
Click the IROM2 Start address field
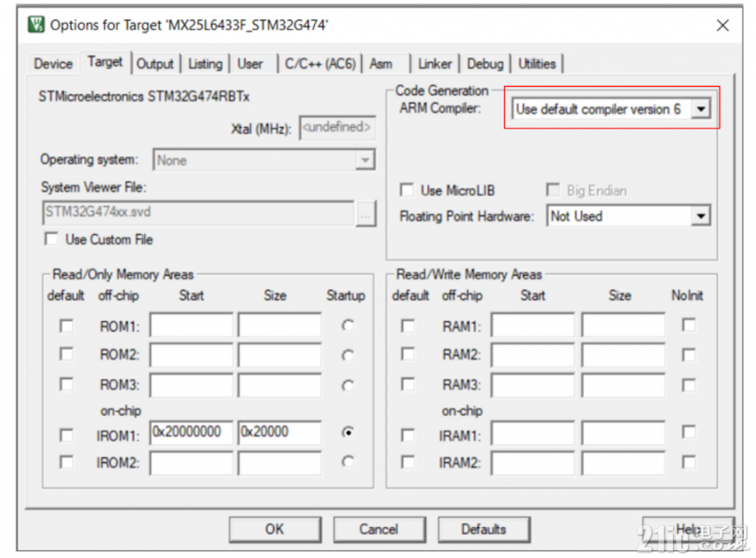pos(192,463)
